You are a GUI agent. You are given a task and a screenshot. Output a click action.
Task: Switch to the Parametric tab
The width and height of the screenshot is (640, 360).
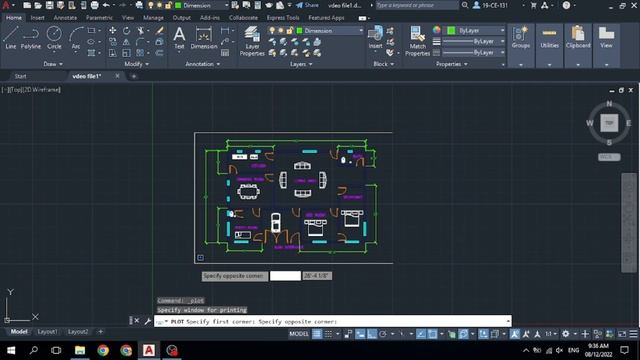[x=99, y=18]
